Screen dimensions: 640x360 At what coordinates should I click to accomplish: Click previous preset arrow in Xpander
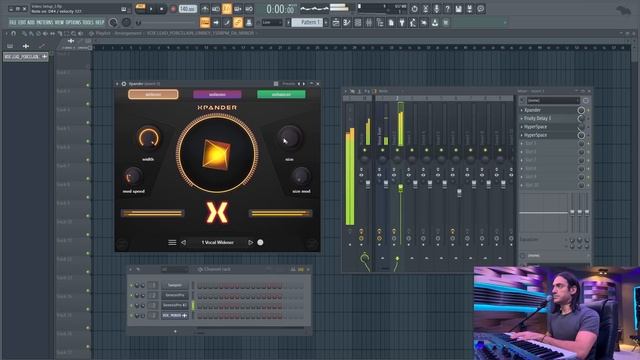pos(183,242)
